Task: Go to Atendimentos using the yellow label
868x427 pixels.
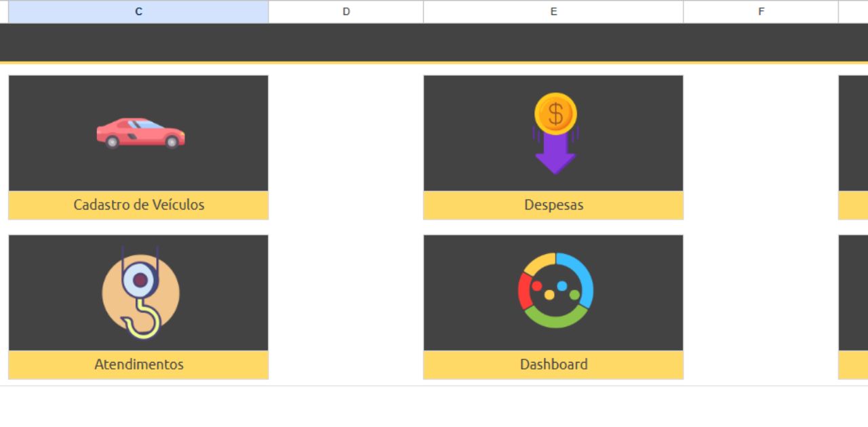Action: pos(138,365)
